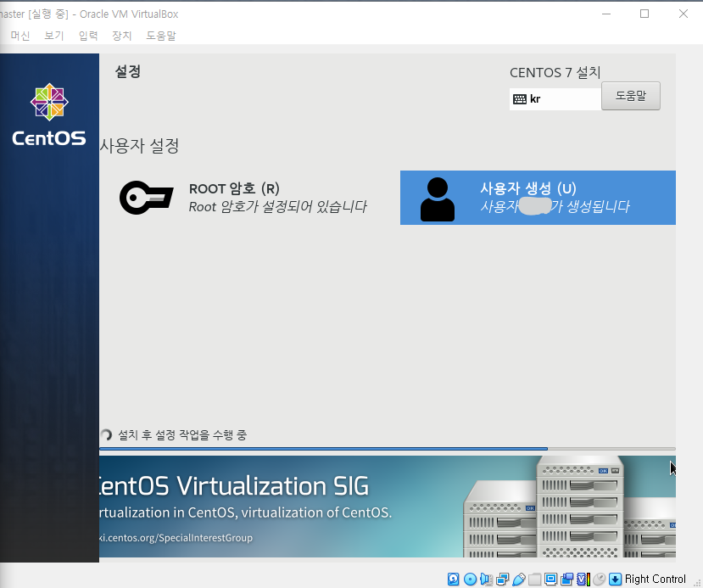Click the 설치 후 설정 작업을 수행 중 status text
This screenshot has width=703, height=588.
point(182,434)
